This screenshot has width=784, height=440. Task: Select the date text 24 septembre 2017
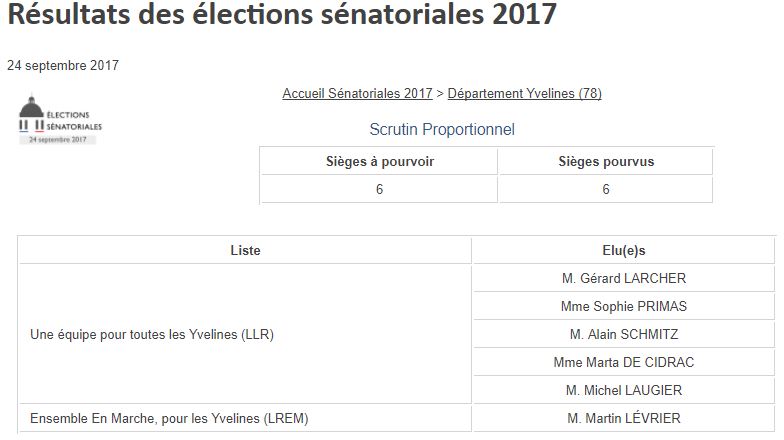pyautogui.click(x=63, y=66)
